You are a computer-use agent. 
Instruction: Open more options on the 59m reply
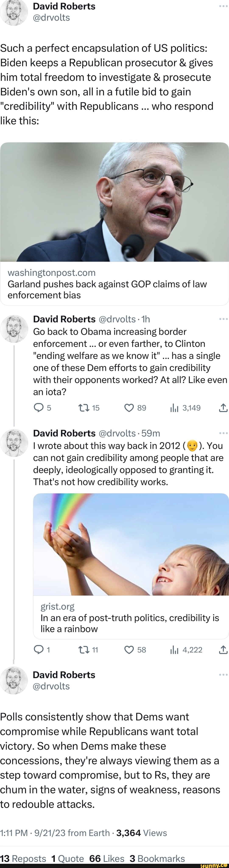pos(223,433)
